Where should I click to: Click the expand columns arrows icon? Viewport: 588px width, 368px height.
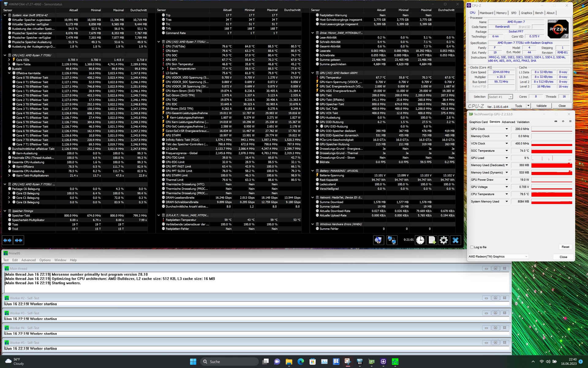click(x=7, y=240)
